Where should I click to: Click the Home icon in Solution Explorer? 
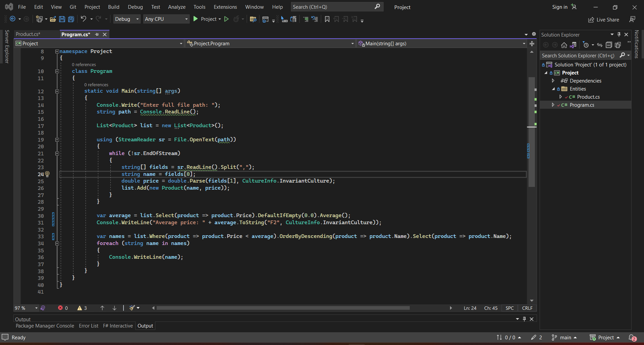click(564, 45)
